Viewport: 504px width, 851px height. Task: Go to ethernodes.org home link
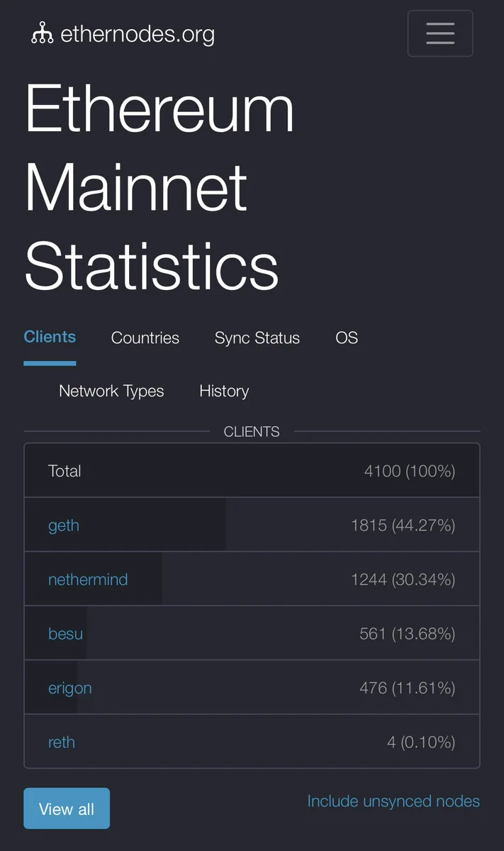[123, 33]
